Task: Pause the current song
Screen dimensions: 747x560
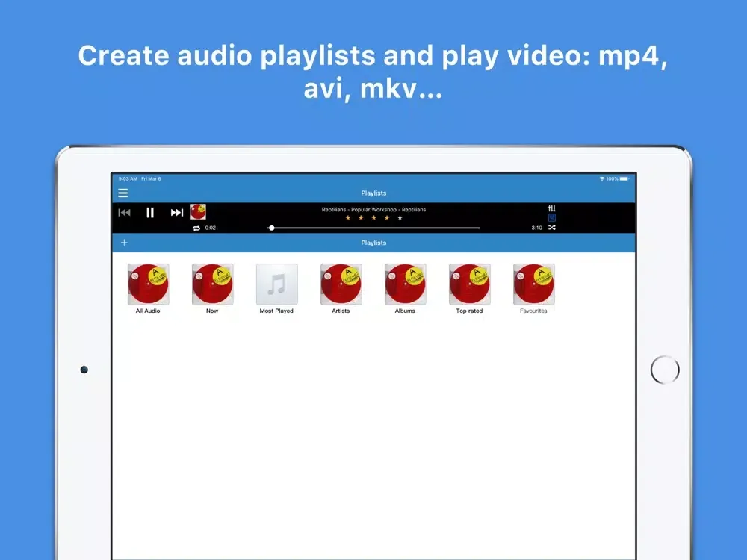Action: pyautogui.click(x=150, y=212)
